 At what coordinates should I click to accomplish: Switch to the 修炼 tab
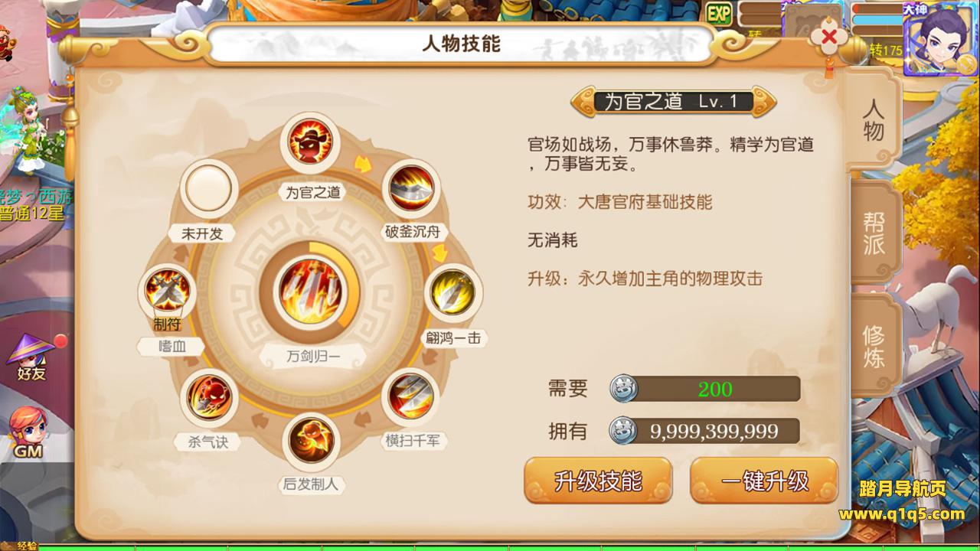click(874, 347)
